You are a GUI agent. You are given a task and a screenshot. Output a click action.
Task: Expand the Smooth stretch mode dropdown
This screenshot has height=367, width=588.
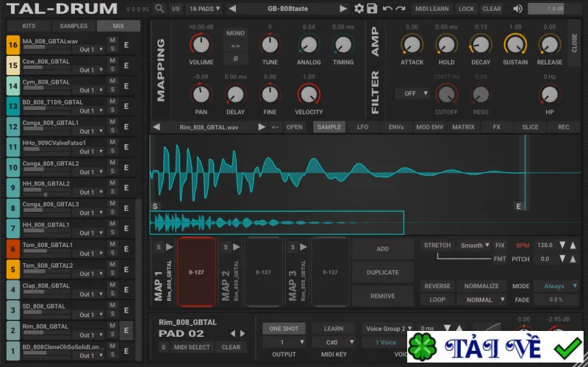pyautogui.click(x=474, y=246)
